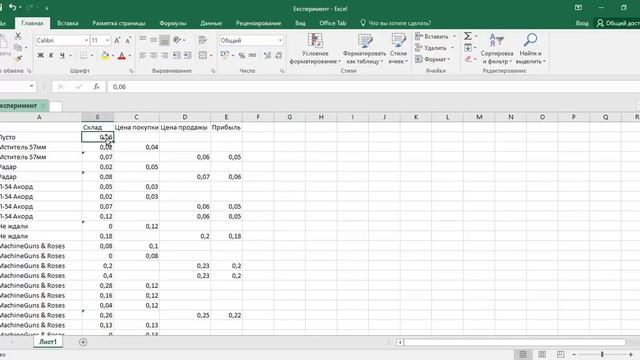This screenshot has width=640, height=360.
Task: Click the horizontal scrollbar track
Action: tap(514, 342)
